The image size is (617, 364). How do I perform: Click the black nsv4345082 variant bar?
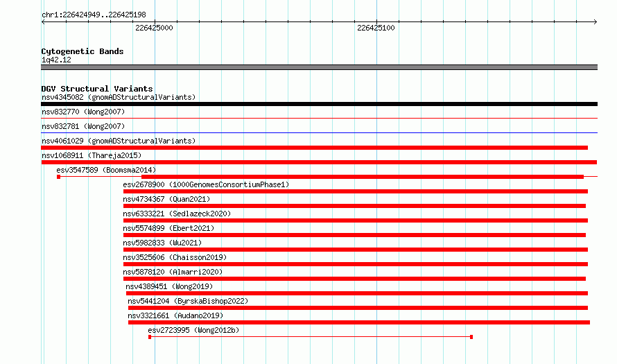click(319, 104)
